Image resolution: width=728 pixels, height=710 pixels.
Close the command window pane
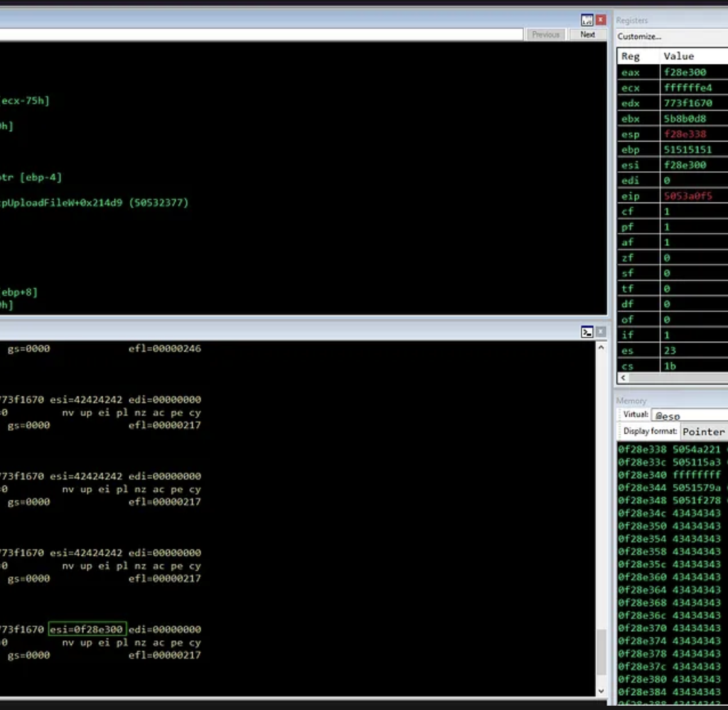coord(601,332)
